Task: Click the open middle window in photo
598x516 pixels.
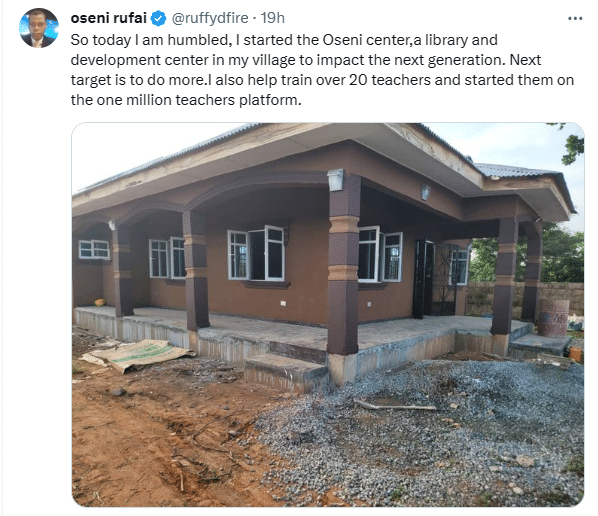Action: click(256, 253)
